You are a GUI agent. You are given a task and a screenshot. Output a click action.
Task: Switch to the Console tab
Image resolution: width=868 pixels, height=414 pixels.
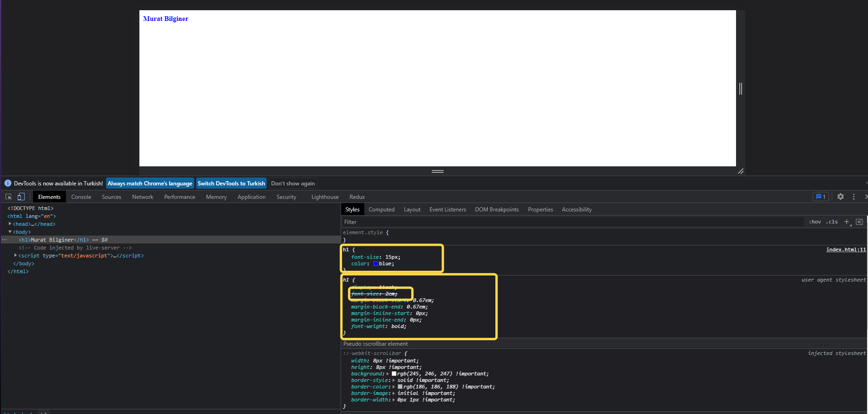81,197
